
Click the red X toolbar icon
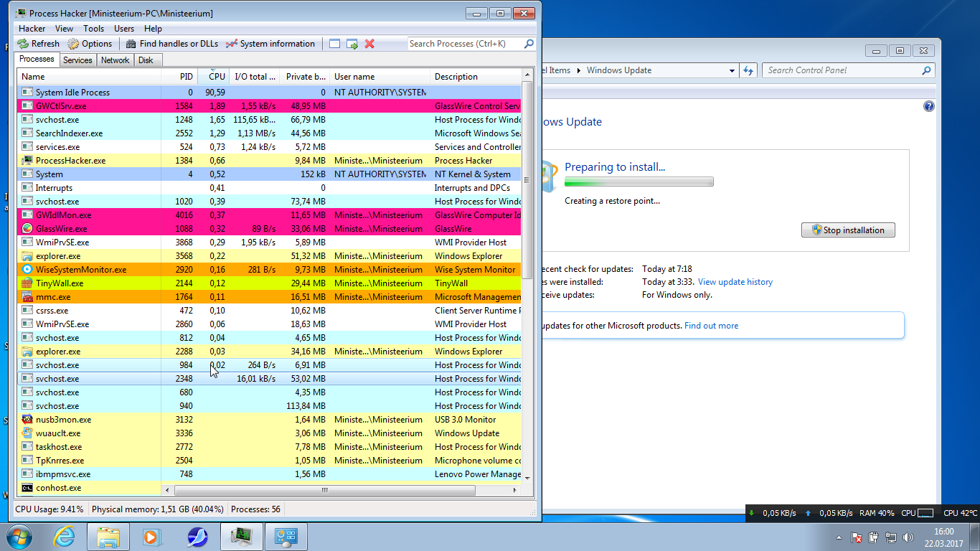tap(369, 44)
